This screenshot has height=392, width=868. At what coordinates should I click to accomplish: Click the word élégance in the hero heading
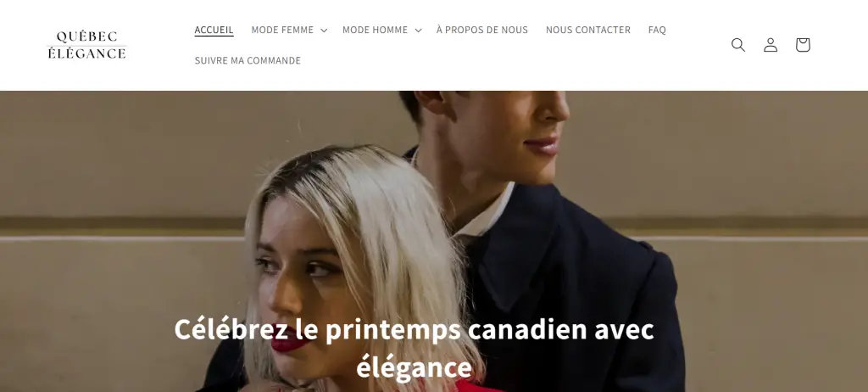click(414, 367)
